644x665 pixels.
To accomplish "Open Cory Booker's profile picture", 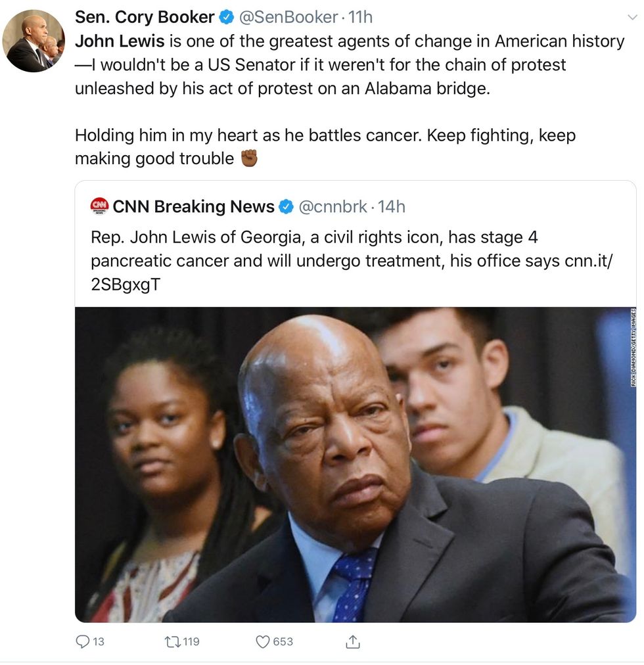I will 34,41.
